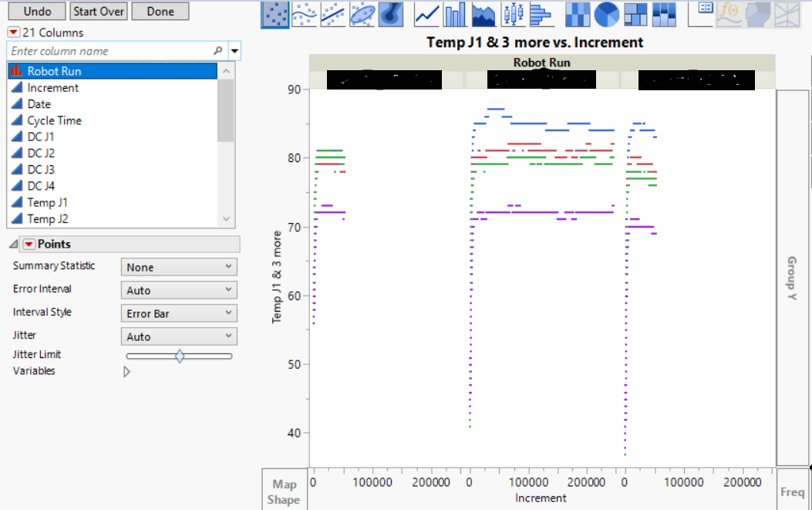The width and height of the screenshot is (812, 510).
Task: Click the Done button
Action: (160, 12)
